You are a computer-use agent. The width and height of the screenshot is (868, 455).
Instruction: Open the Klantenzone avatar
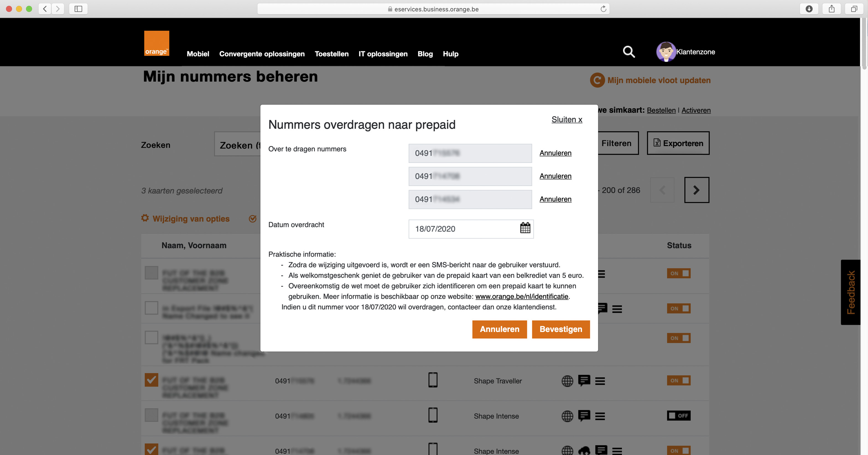pos(666,52)
